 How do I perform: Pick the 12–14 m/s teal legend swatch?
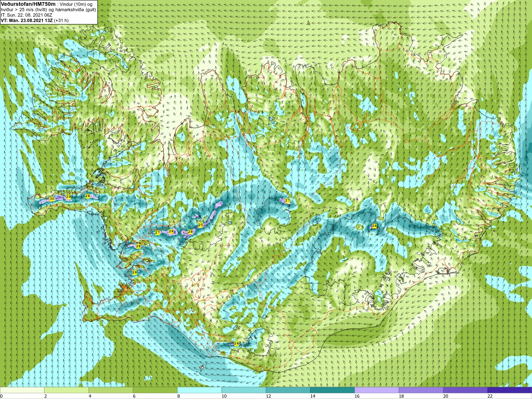pyautogui.click(x=288, y=390)
